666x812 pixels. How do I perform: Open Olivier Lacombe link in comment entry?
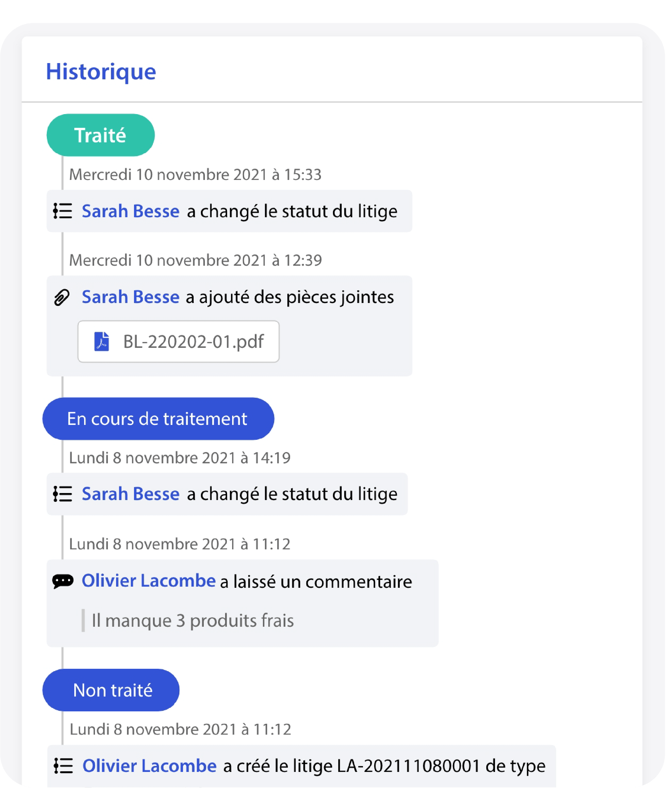point(149,581)
